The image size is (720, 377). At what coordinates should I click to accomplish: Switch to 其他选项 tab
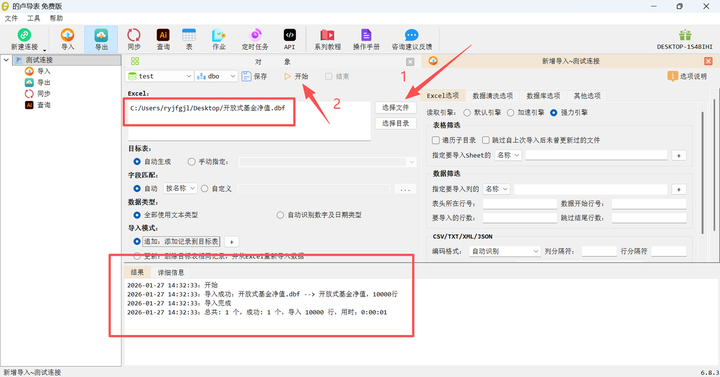[x=587, y=96]
